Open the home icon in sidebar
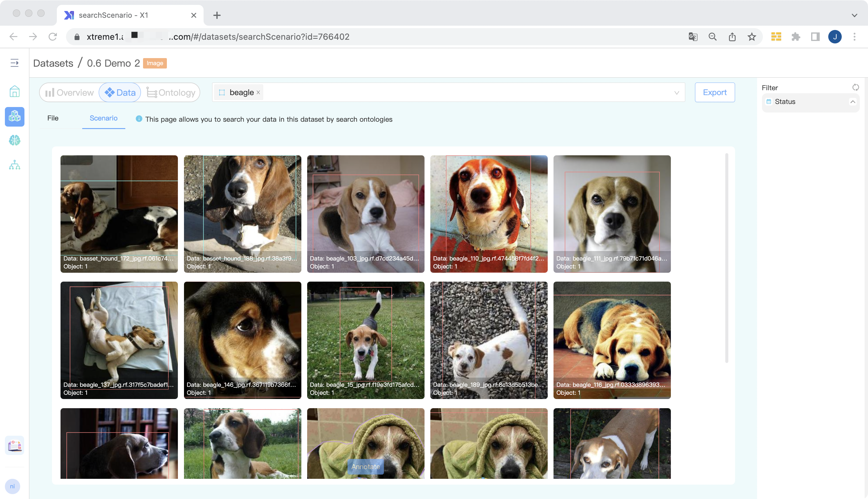 [14, 91]
